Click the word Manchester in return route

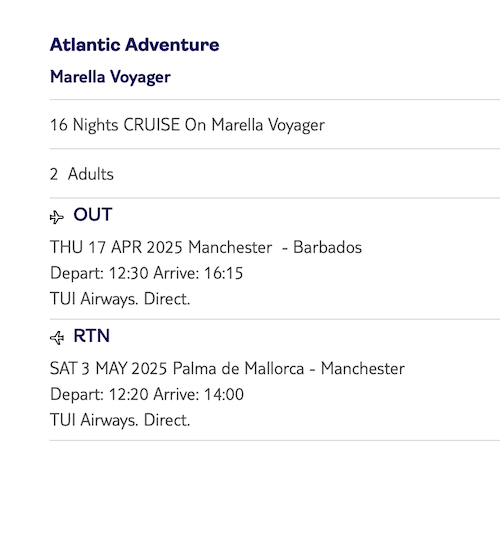363,368
